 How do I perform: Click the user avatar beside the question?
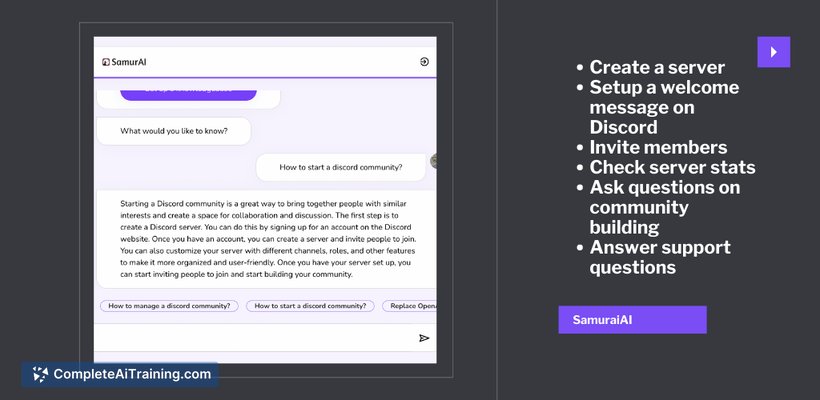[433, 161]
